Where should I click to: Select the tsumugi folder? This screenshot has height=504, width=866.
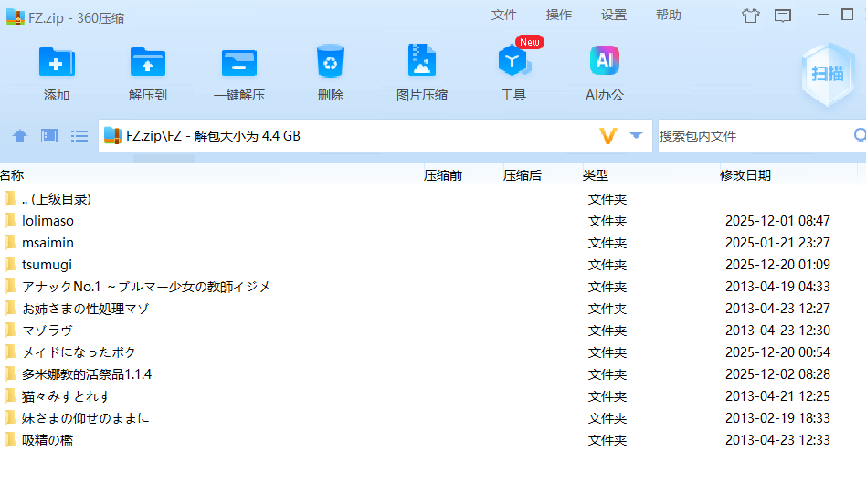coord(47,265)
